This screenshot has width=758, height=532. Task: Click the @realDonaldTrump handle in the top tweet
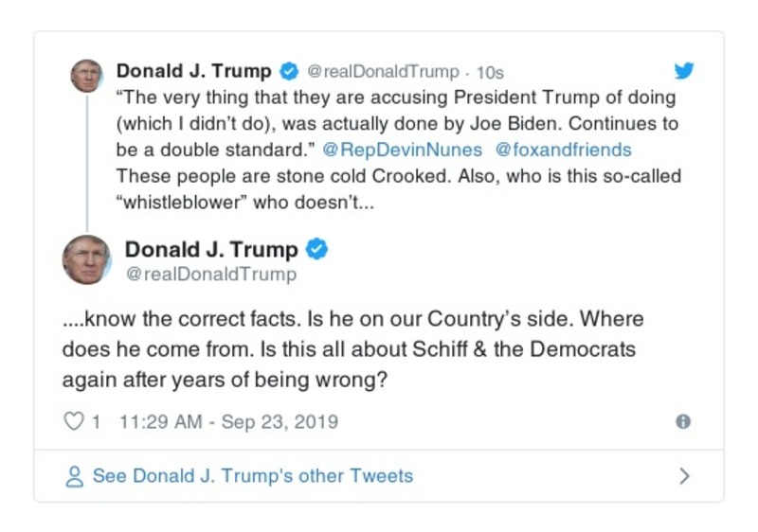384,72
